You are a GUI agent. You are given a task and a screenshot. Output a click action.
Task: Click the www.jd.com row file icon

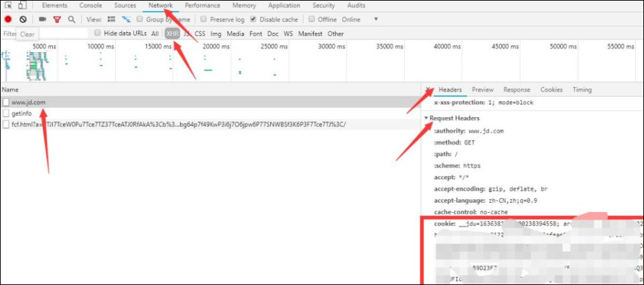pos(6,102)
